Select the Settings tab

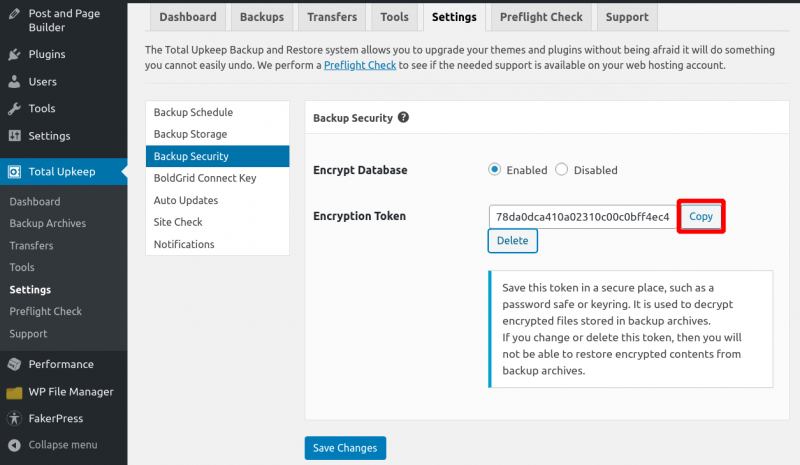pyautogui.click(x=454, y=17)
